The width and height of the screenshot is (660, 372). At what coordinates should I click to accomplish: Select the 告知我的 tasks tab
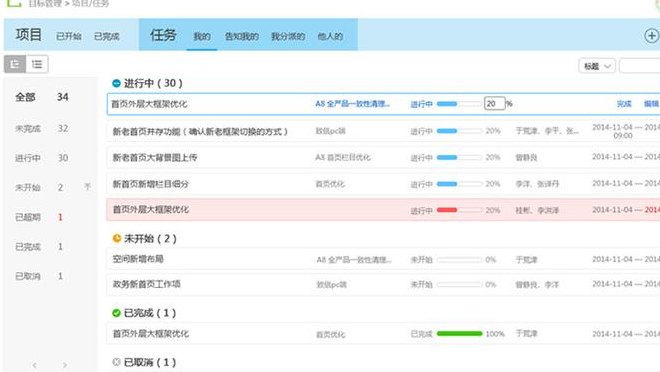pyautogui.click(x=242, y=36)
